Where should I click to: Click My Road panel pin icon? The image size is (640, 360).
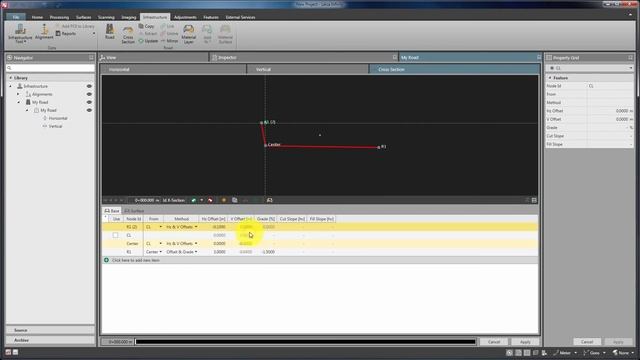[539, 58]
